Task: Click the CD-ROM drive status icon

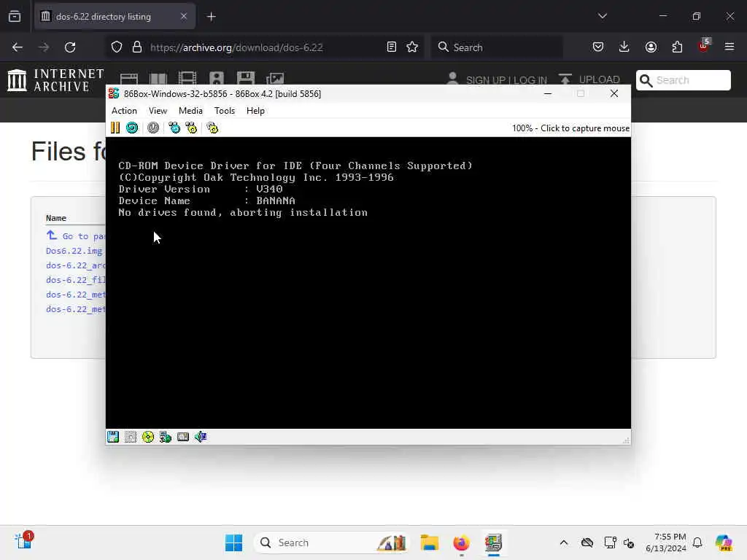Action: click(148, 437)
